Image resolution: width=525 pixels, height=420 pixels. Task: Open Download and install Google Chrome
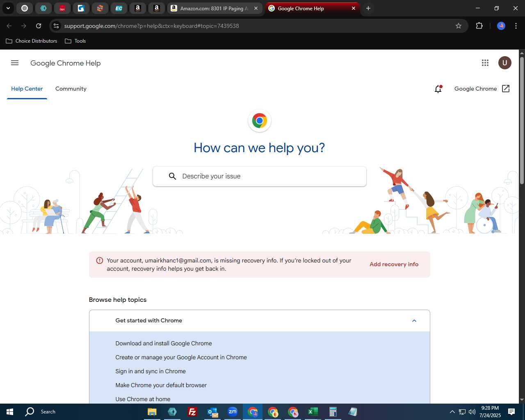click(164, 343)
